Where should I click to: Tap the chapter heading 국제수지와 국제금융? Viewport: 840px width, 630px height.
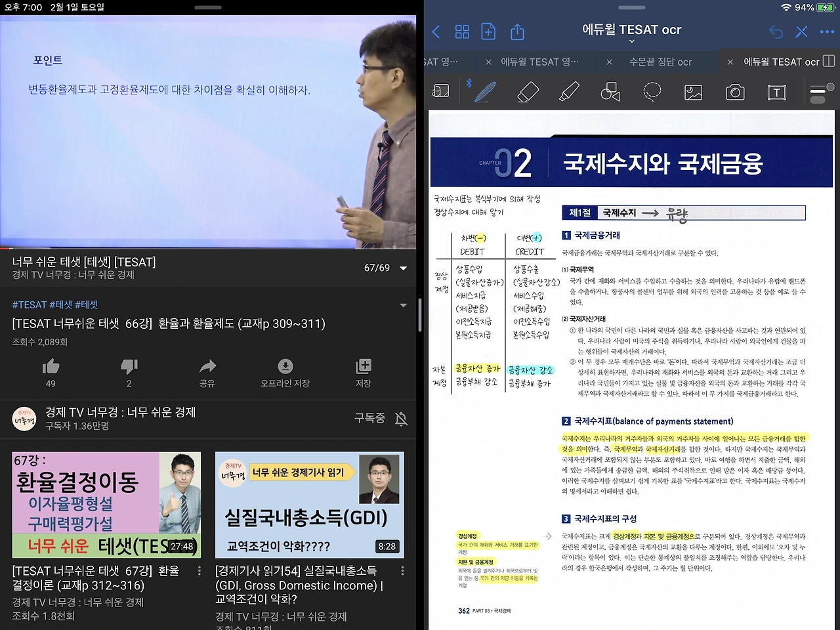point(663,163)
